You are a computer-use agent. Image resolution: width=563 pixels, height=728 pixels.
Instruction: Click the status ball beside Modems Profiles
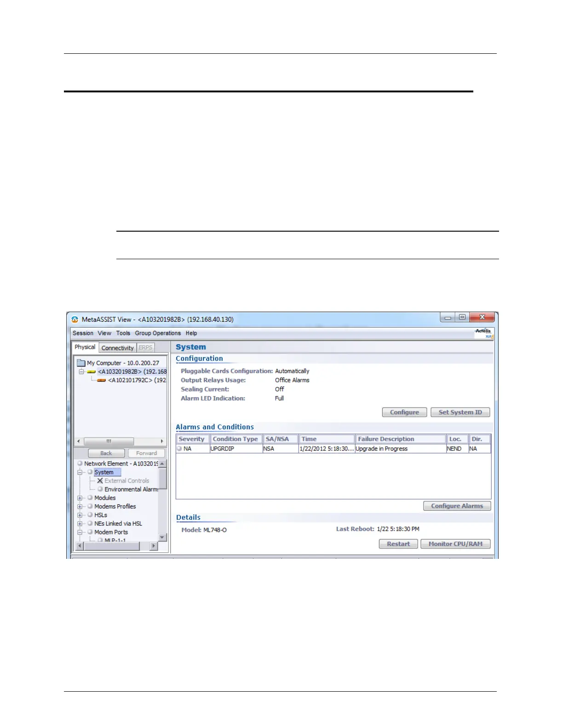[x=90, y=506]
